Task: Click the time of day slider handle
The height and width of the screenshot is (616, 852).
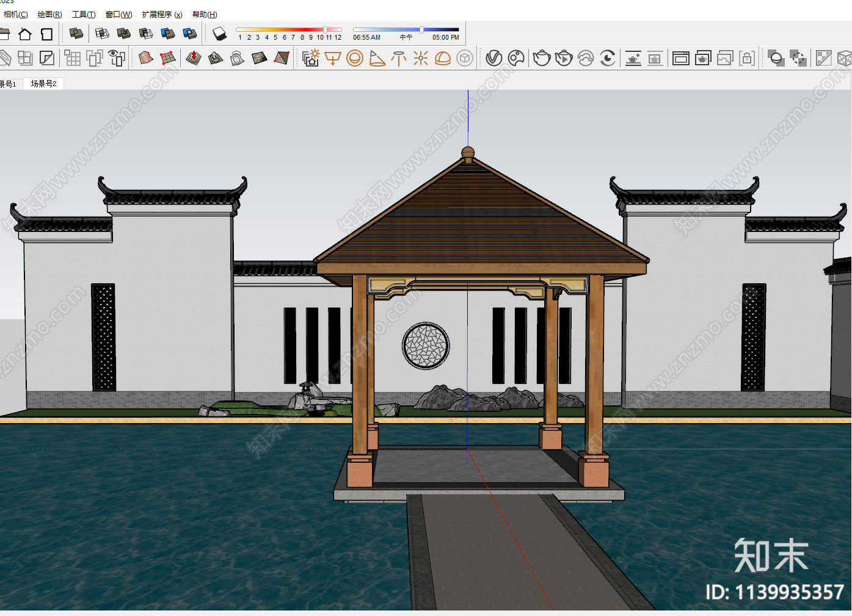Action: tap(421, 29)
